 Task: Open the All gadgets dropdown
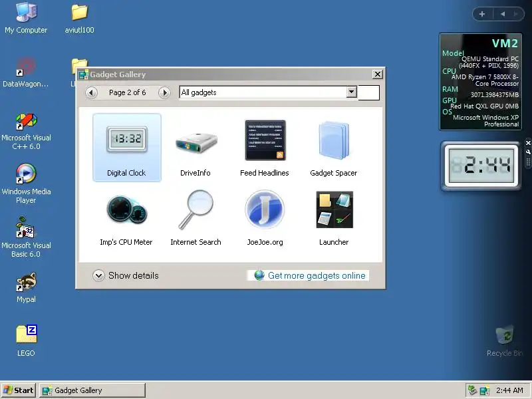tap(352, 92)
